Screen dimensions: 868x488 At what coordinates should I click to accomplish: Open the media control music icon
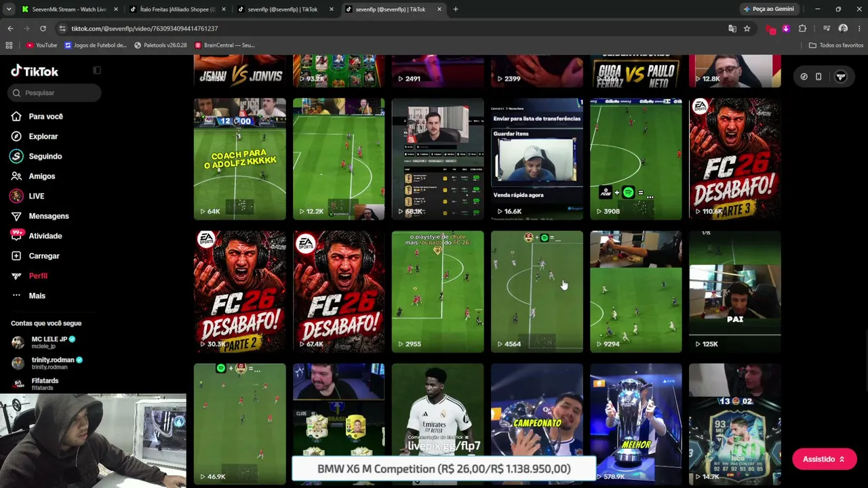coord(826,28)
